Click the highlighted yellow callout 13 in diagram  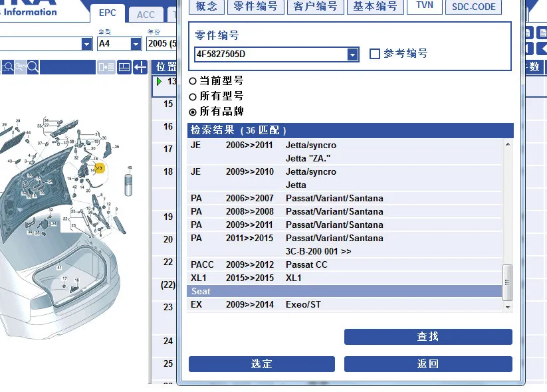[x=100, y=168]
